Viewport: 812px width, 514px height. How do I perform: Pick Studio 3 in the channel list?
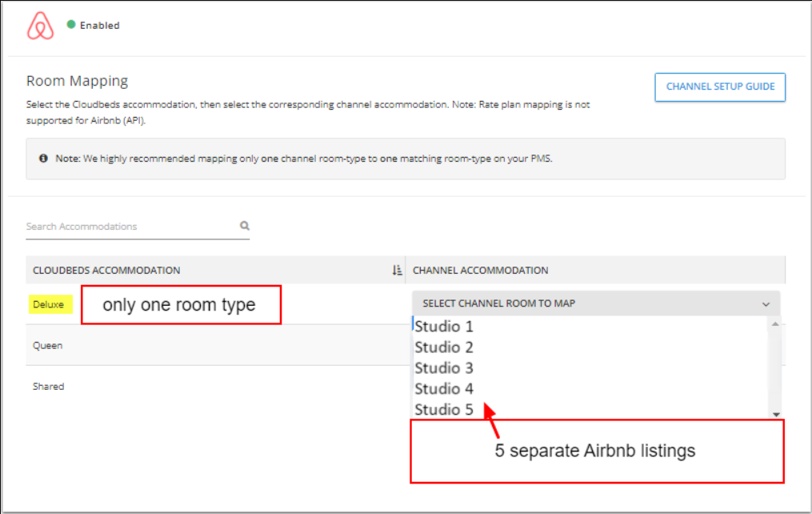pyautogui.click(x=444, y=368)
